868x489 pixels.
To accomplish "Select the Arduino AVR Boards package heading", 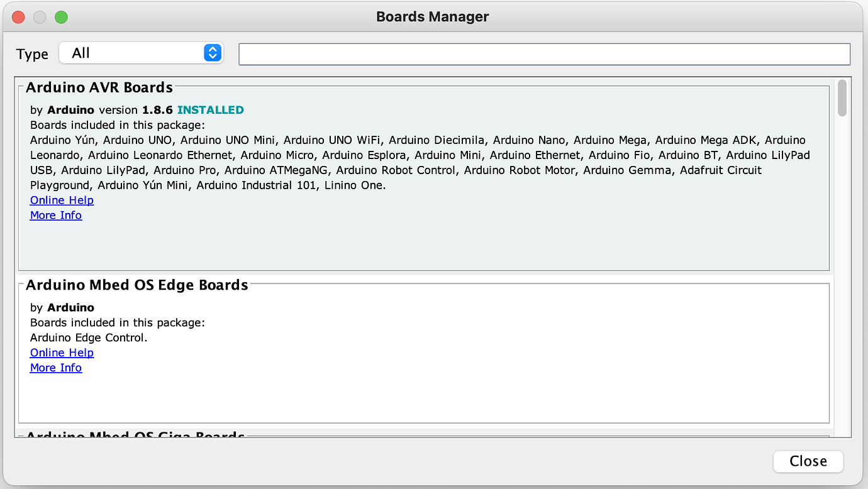I will click(99, 87).
